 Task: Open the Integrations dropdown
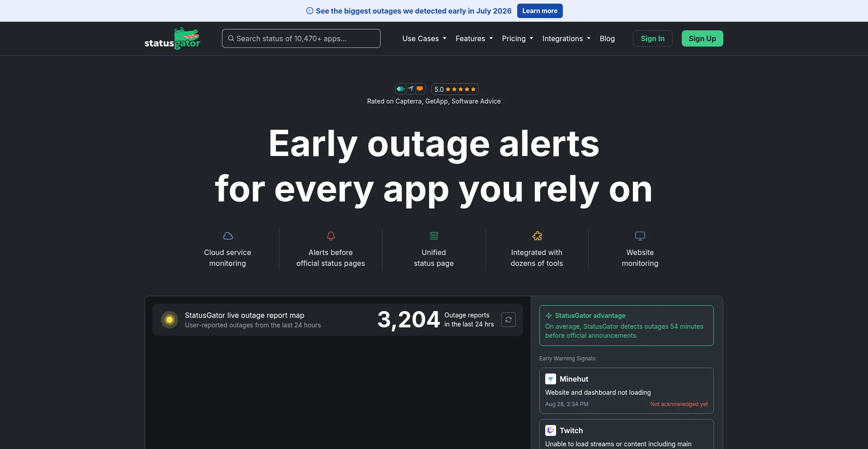pyautogui.click(x=566, y=38)
